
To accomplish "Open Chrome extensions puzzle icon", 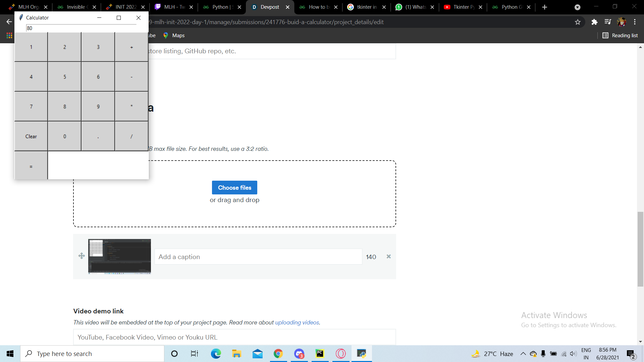I will pos(594,22).
